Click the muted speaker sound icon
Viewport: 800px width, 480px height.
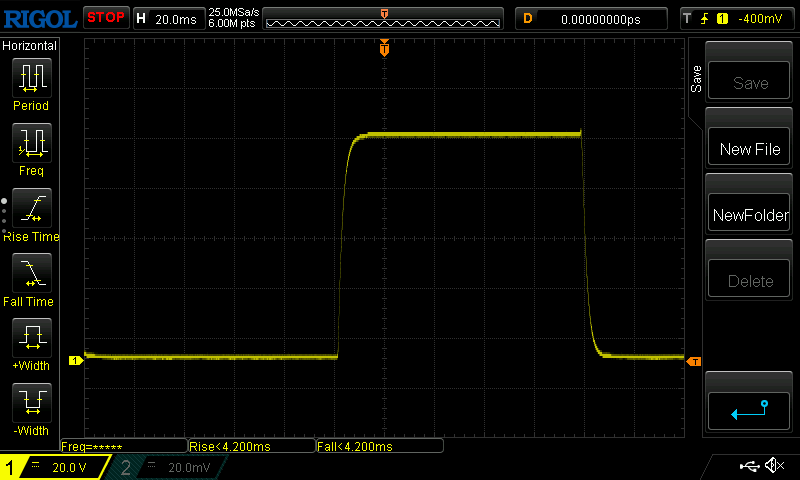(x=774, y=465)
